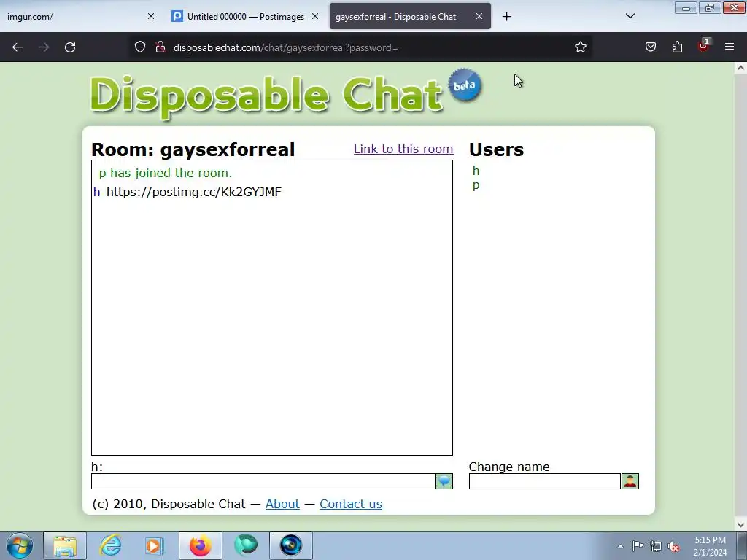Viewport: 747px width, 560px height.
Task: Send the chat message with speech bubble button
Action: pyautogui.click(x=444, y=481)
